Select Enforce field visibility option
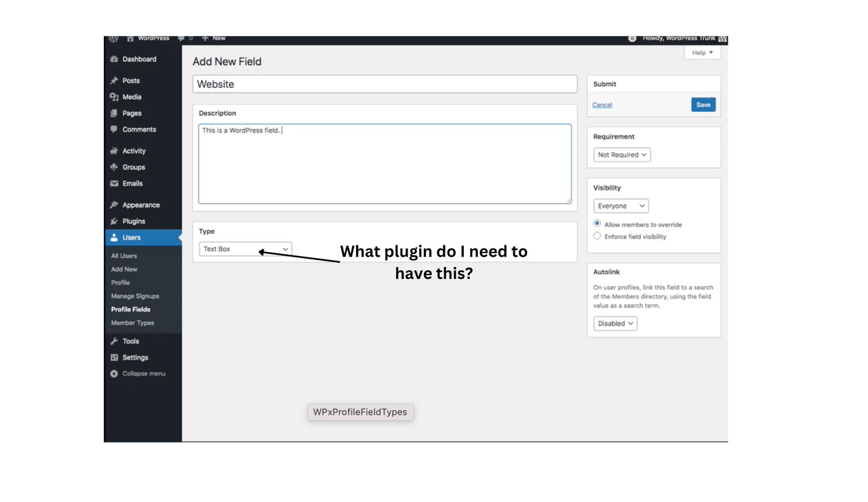The height and width of the screenshot is (502, 868). [x=597, y=236]
